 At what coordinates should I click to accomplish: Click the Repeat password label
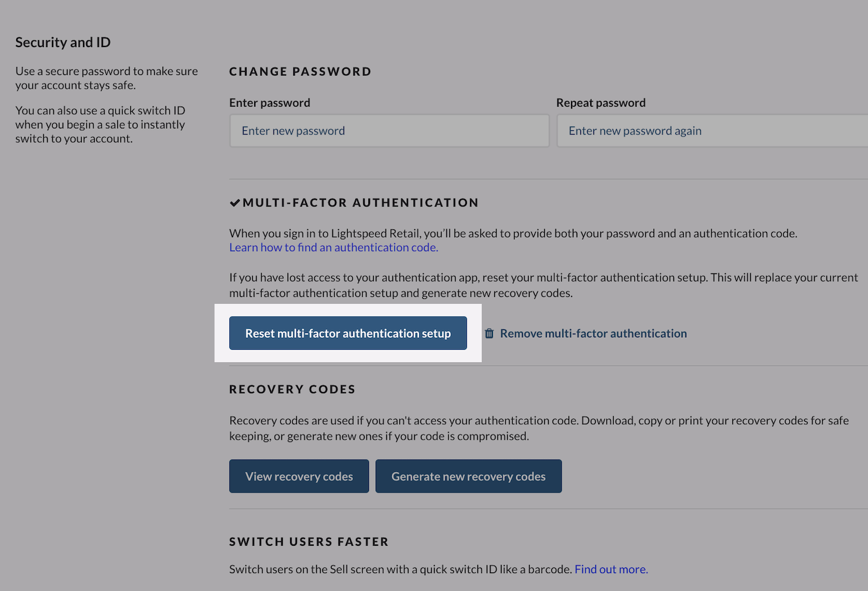pos(601,103)
